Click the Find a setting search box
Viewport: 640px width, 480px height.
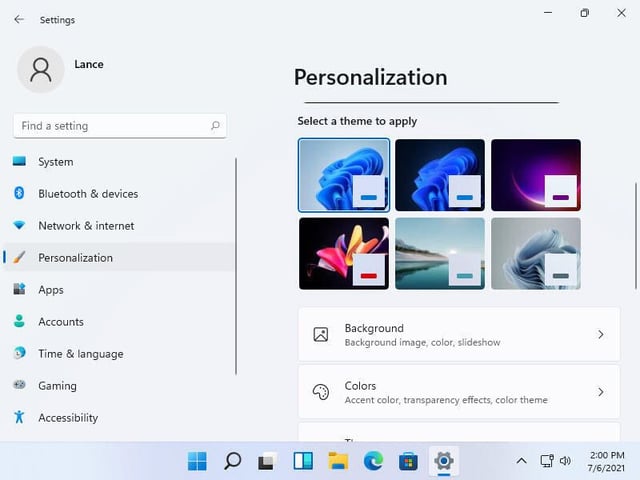tap(120, 126)
